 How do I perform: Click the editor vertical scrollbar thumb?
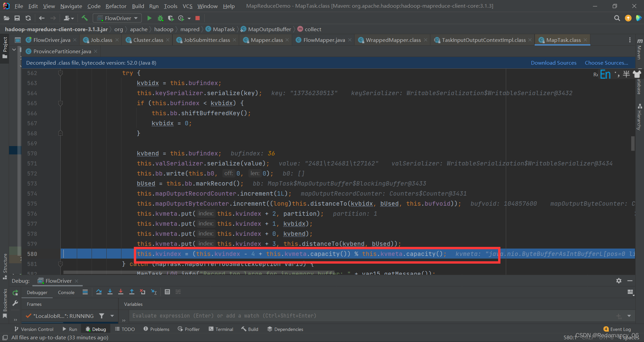tap(633, 143)
